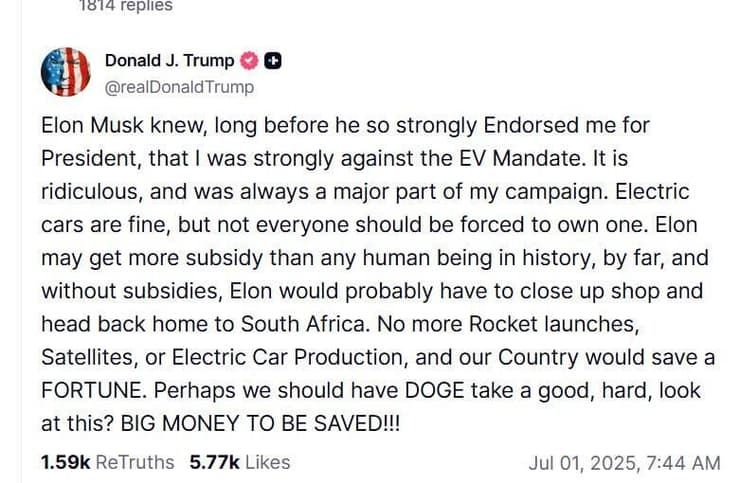740x483 pixels.
Task: Open the Donald J. Trump display name
Action: pyautogui.click(x=168, y=61)
